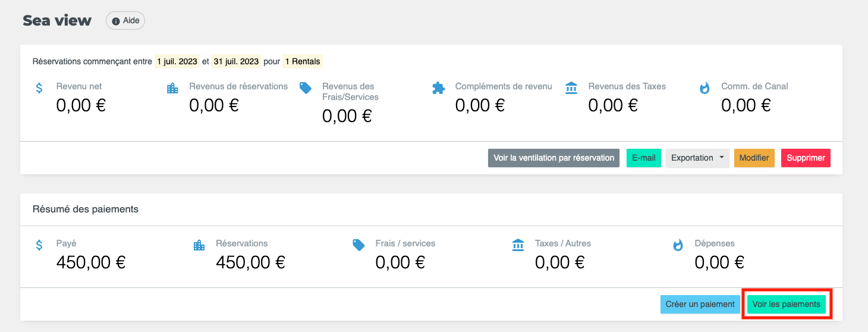Click the bank icon beside Taxes / Autres
868x332 pixels.
click(518, 245)
